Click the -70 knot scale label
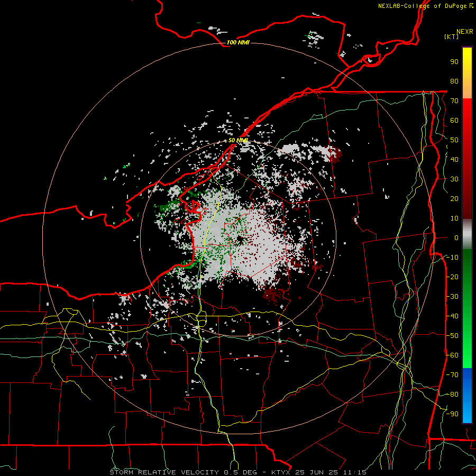This screenshot has height=476, width=476. [452, 375]
